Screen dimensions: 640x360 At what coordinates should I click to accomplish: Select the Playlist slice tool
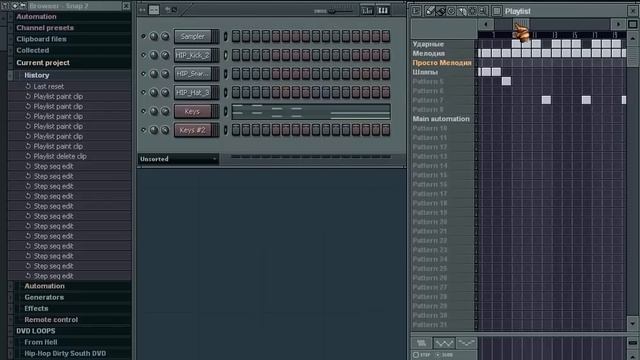[462, 11]
